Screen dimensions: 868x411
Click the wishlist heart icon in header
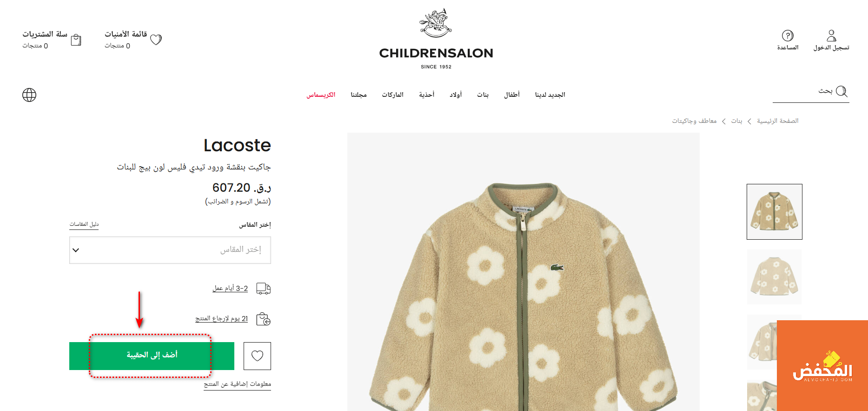(x=156, y=40)
